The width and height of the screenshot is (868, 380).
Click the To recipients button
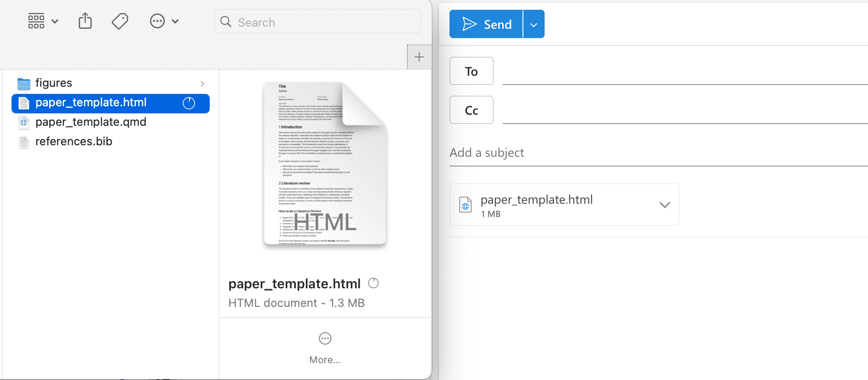click(x=471, y=71)
